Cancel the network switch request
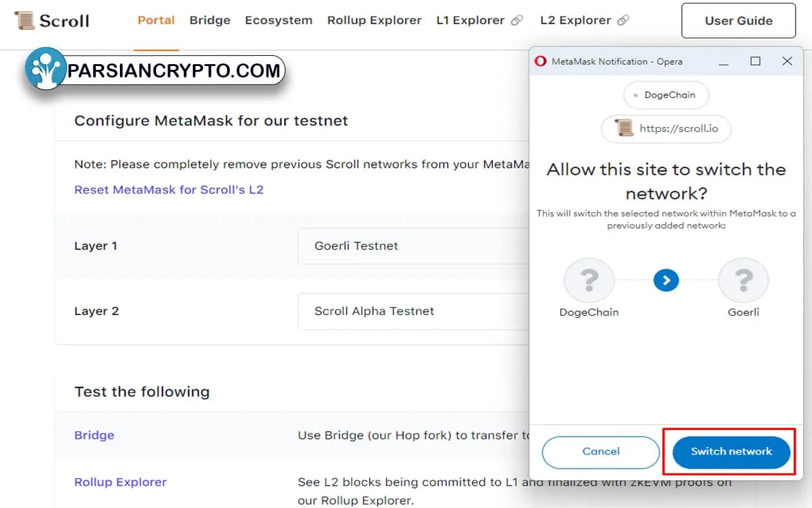Image resolution: width=812 pixels, height=508 pixels. pos(601,451)
